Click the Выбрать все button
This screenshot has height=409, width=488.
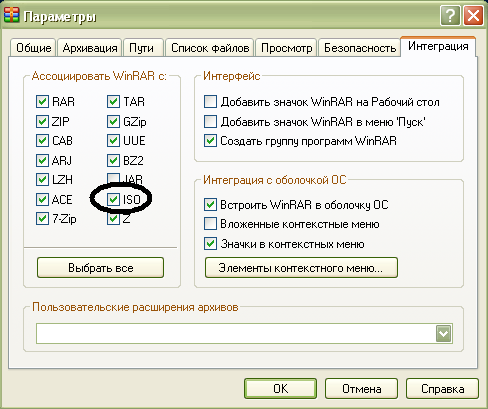[100, 267]
